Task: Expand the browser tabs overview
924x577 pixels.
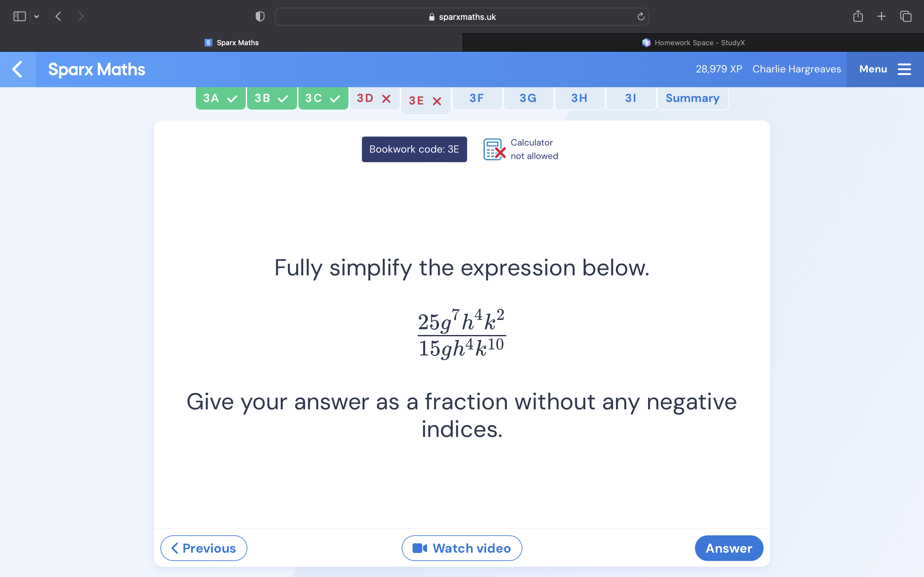Action: pos(907,17)
